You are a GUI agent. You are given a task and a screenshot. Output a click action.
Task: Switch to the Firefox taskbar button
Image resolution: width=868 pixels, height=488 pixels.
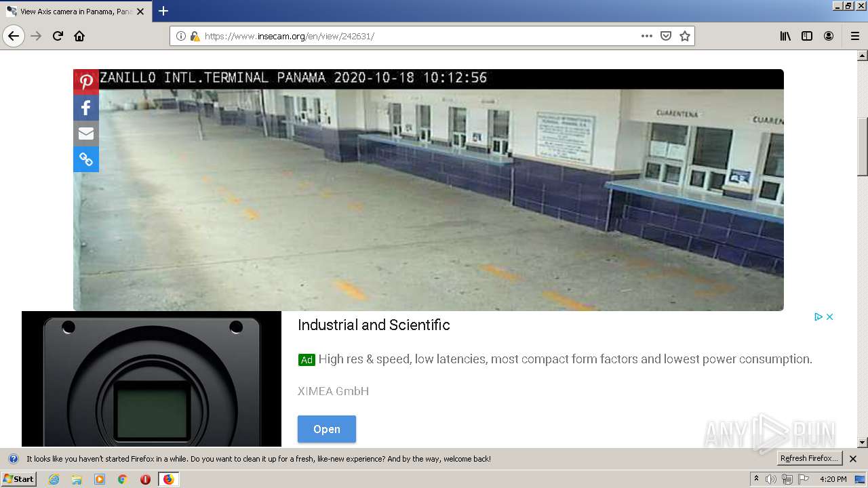[x=168, y=479]
